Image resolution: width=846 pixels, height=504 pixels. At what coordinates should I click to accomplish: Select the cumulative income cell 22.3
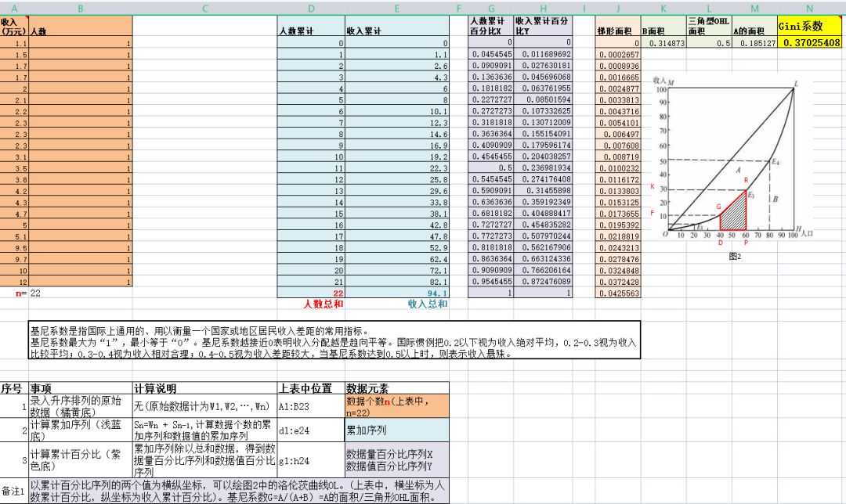pyautogui.click(x=397, y=168)
